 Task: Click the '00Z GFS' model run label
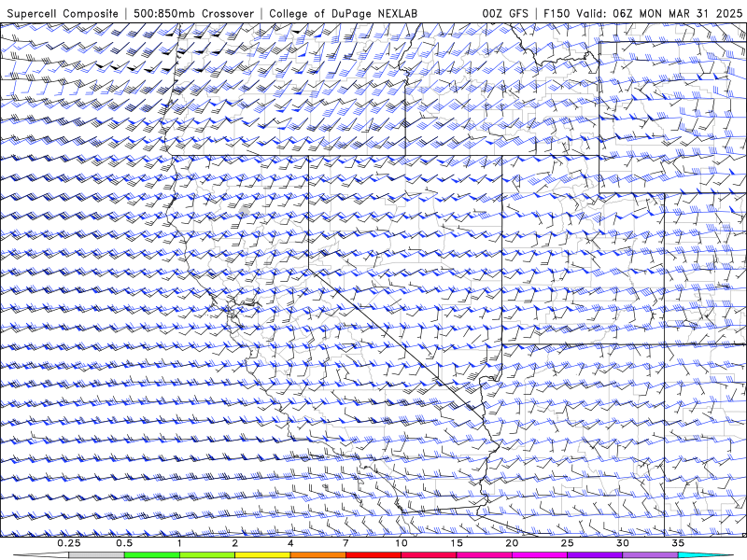click(505, 13)
